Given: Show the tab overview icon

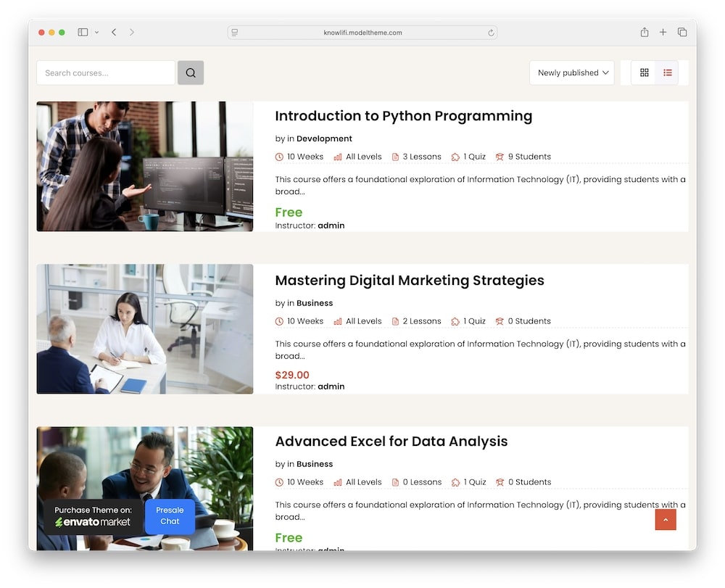Looking at the screenshot, I should click(682, 33).
